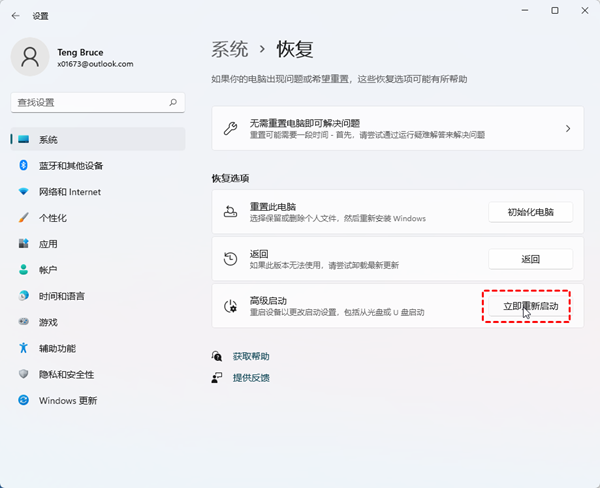600x488 pixels.
Task: Click the 帐户 person icon
Action: coord(23,269)
